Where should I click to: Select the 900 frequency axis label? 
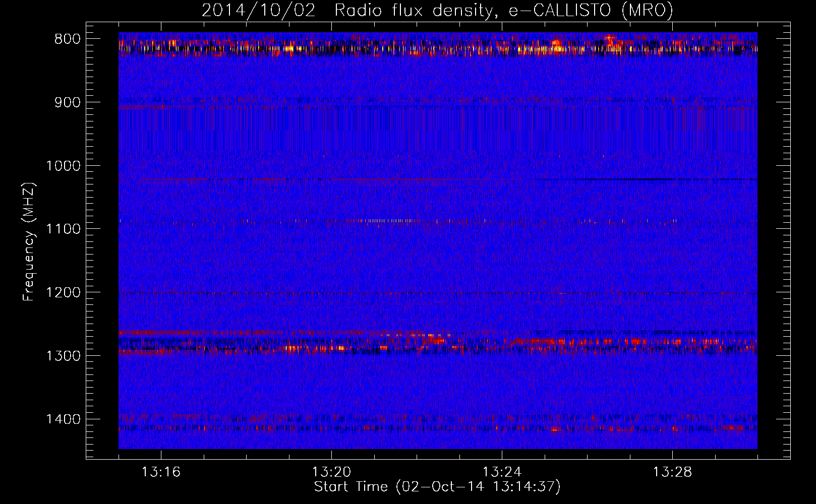click(x=68, y=103)
